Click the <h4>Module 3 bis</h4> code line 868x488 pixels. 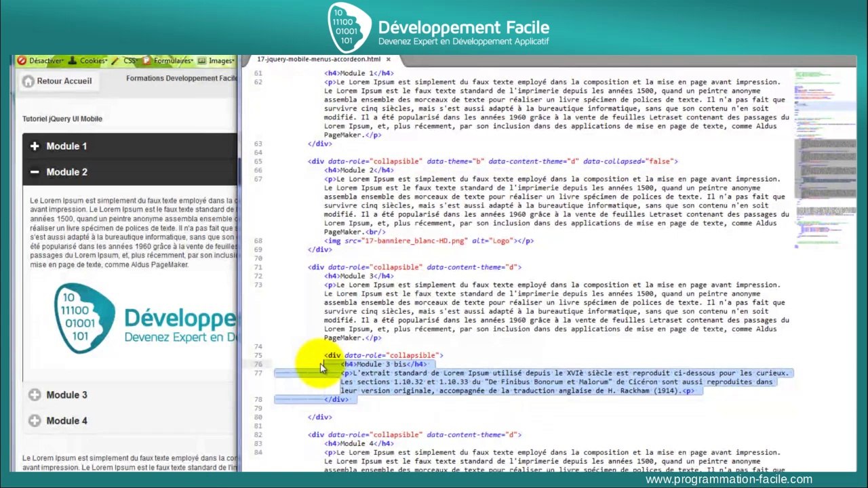click(384, 364)
